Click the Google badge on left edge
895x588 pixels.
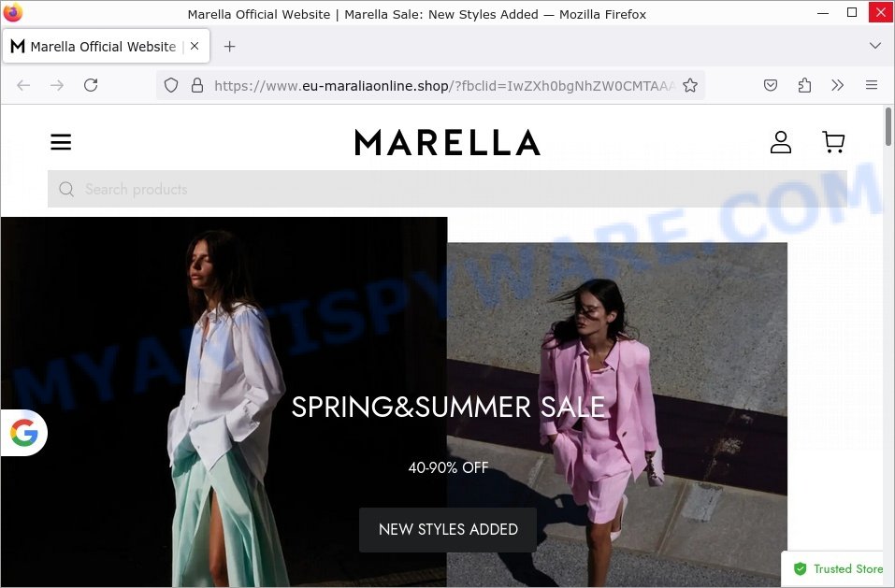(24, 433)
